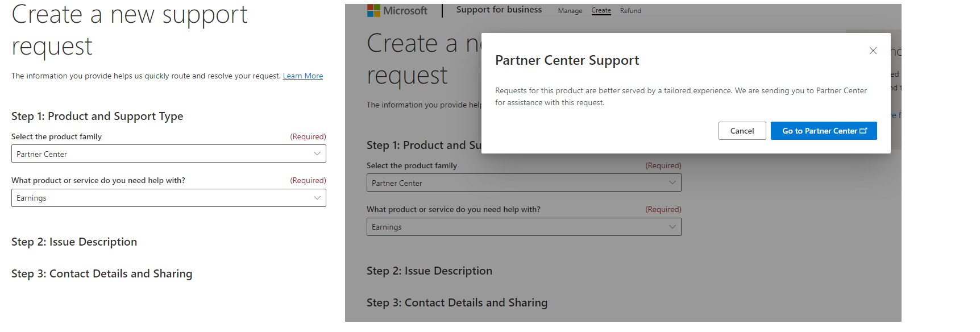This screenshot has width=980, height=332.
Task: Click 'What product or service' label in left panel
Action: click(98, 180)
